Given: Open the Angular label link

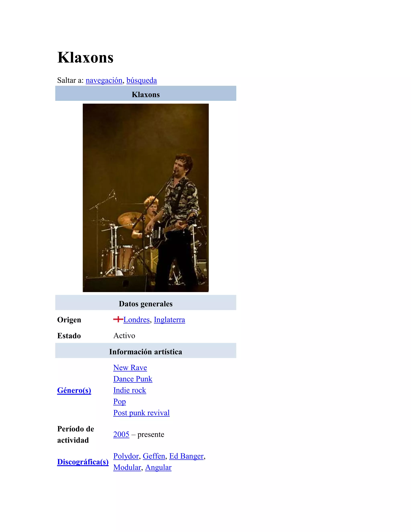Looking at the screenshot, I should click(x=158, y=467).
